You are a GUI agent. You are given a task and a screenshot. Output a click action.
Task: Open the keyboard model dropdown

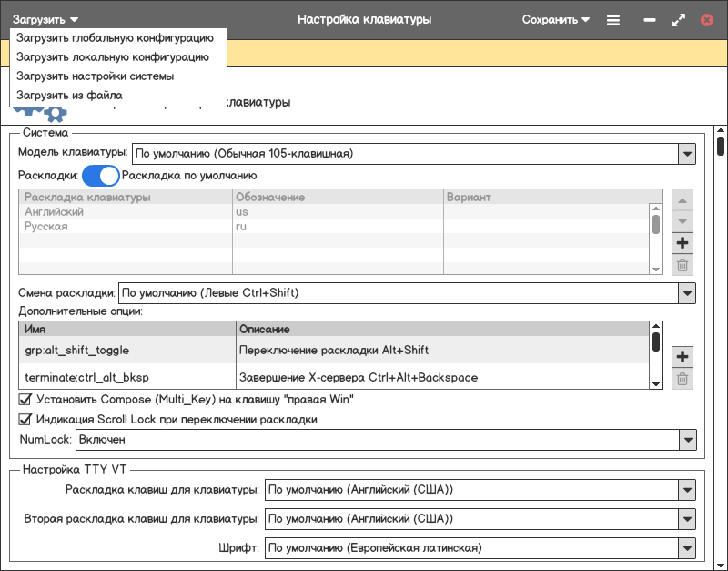(686, 154)
